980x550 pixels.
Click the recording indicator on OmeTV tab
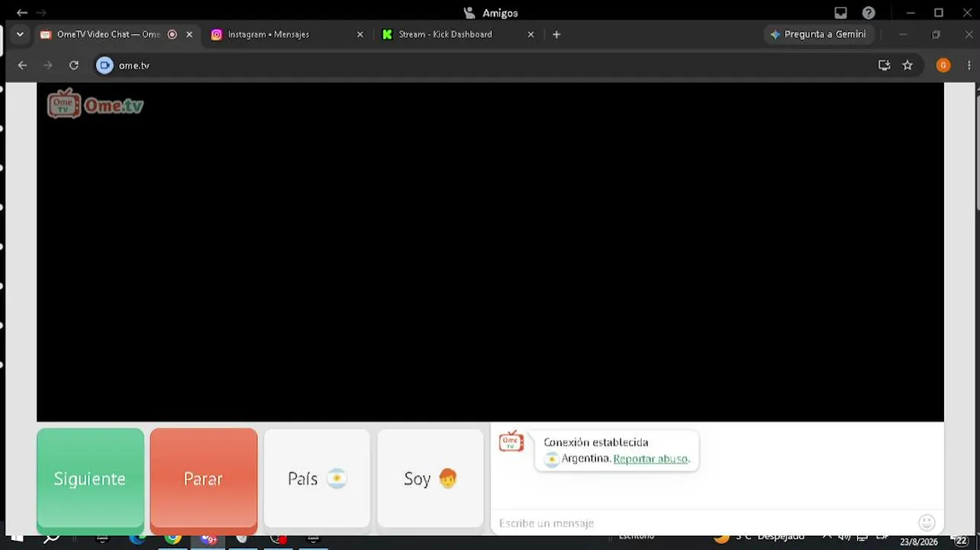[x=172, y=34]
